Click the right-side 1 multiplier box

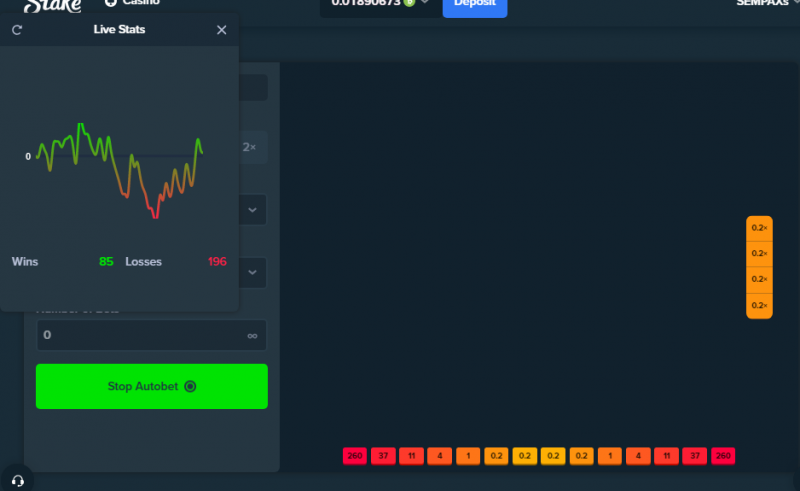coord(610,456)
